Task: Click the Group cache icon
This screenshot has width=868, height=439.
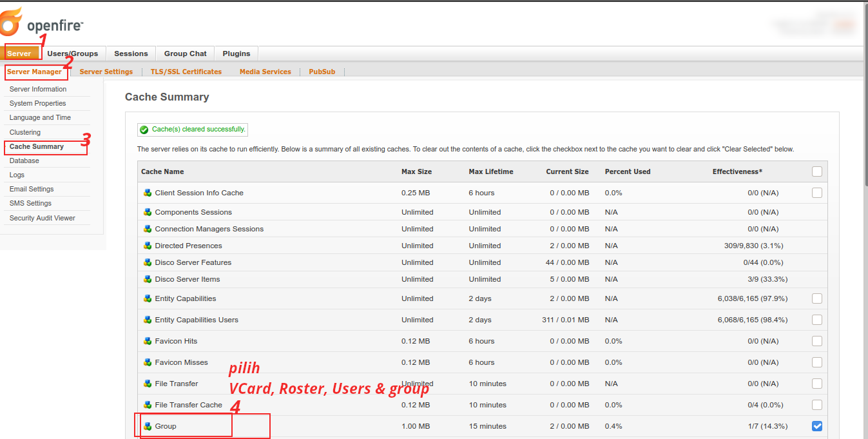Action: coord(148,426)
